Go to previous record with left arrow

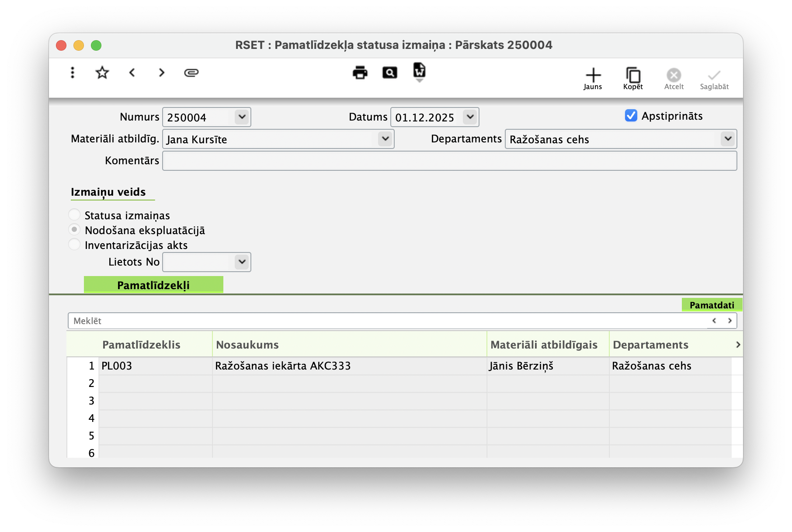132,73
